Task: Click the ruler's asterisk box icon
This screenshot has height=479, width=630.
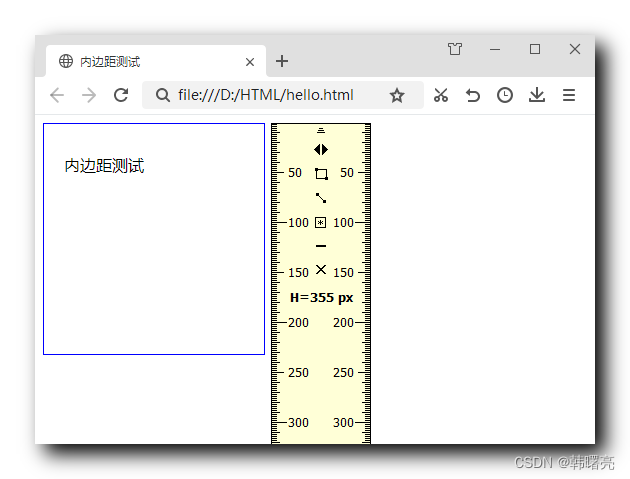Action: [x=320, y=222]
